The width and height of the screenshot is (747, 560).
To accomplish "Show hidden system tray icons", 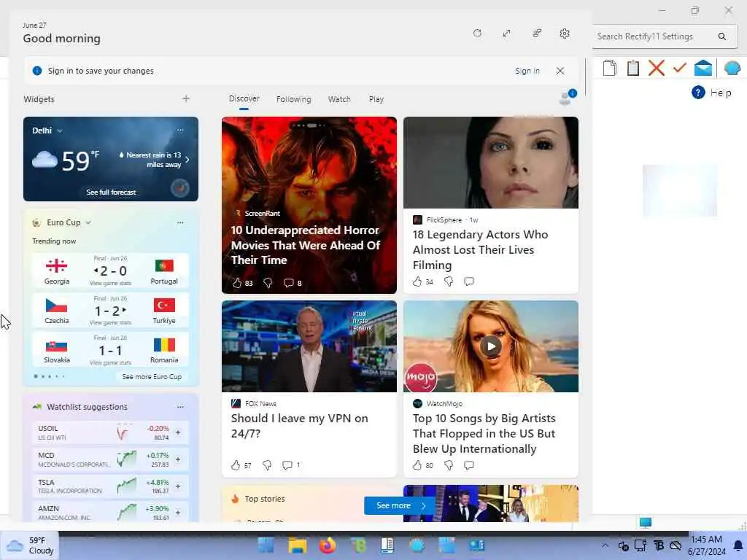I will point(605,545).
